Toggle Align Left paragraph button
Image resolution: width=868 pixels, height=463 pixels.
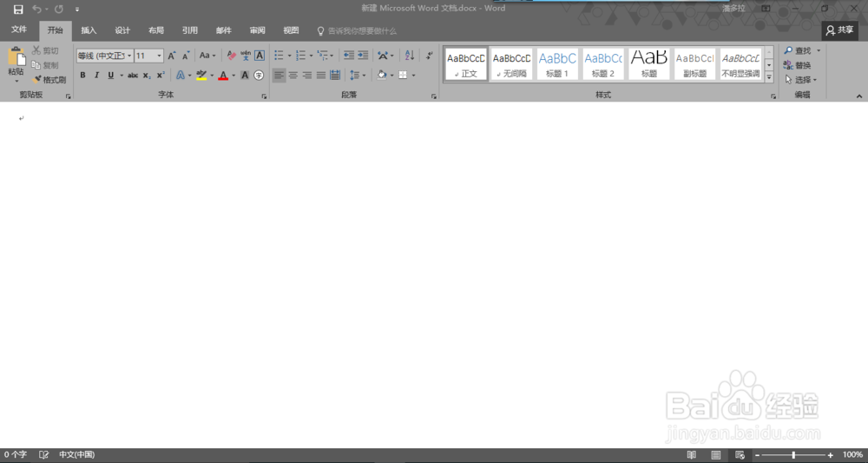click(x=279, y=75)
